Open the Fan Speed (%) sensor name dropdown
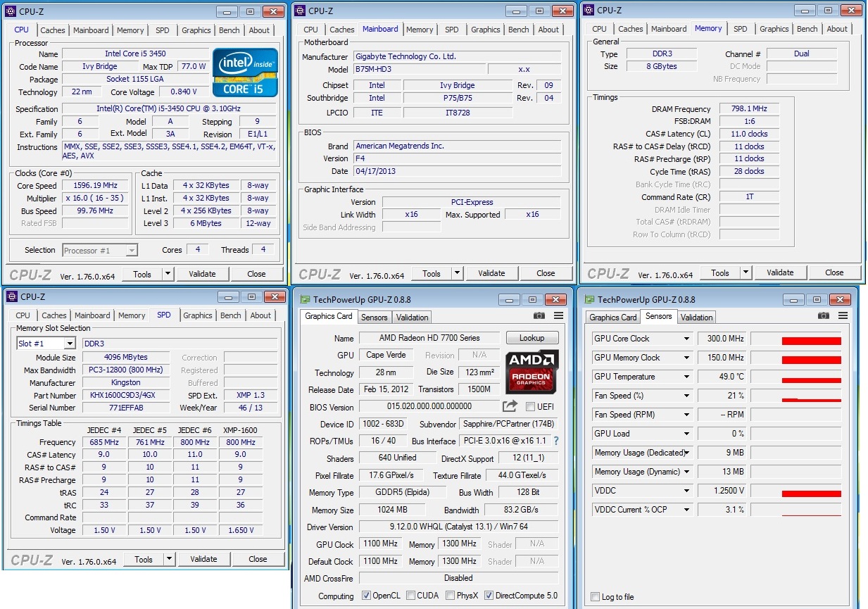Image resolution: width=868 pixels, height=609 pixels. pyautogui.click(x=686, y=396)
